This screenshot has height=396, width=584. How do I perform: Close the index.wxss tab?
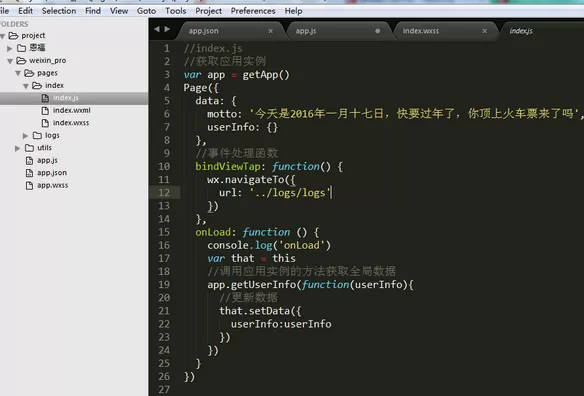click(x=485, y=31)
